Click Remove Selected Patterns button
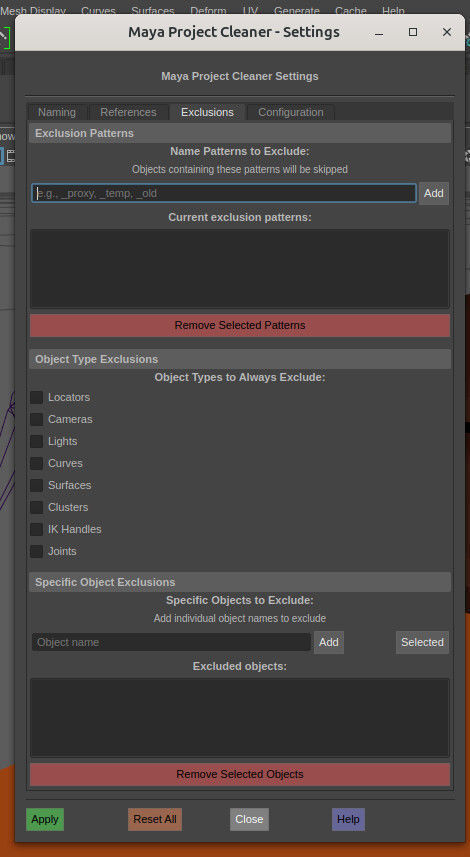 (x=240, y=325)
